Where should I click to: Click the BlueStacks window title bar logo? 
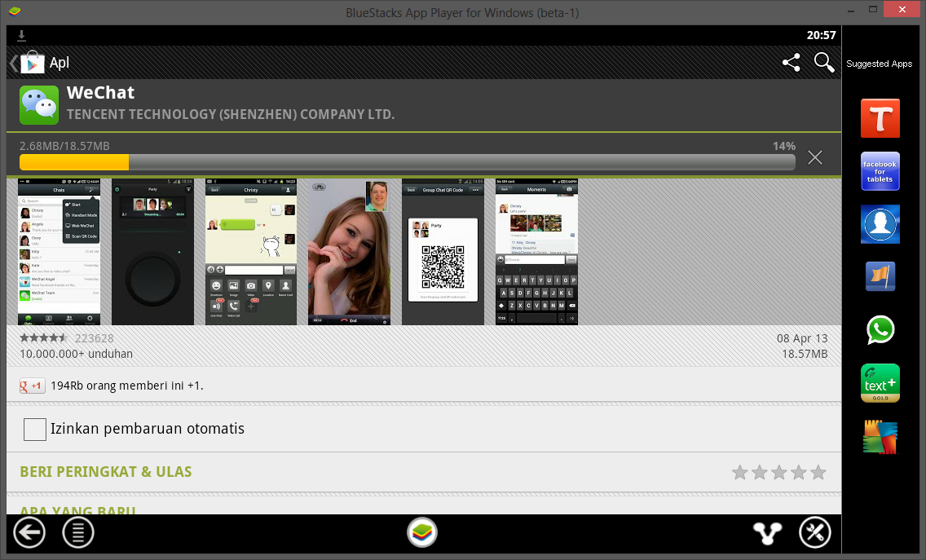[15, 11]
